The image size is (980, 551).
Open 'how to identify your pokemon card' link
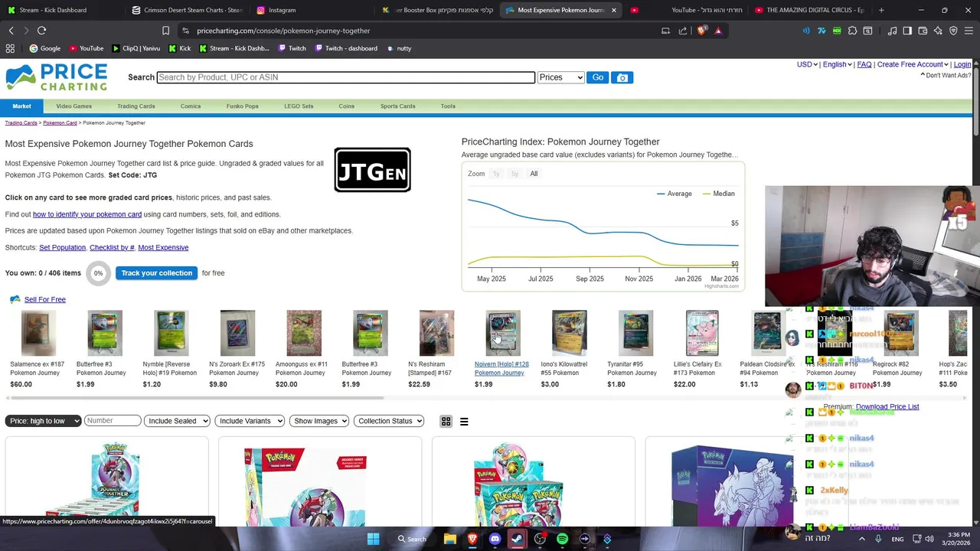(x=87, y=214)
